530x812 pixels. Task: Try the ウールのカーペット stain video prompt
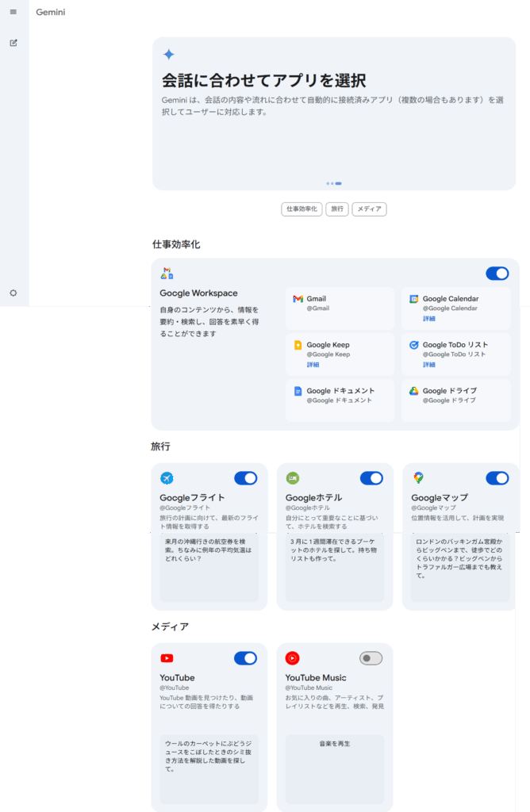pos(209,769)
